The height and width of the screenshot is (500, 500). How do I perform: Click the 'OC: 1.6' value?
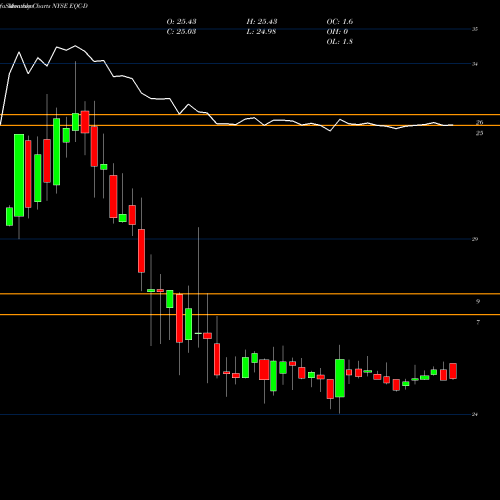[340, 22]
